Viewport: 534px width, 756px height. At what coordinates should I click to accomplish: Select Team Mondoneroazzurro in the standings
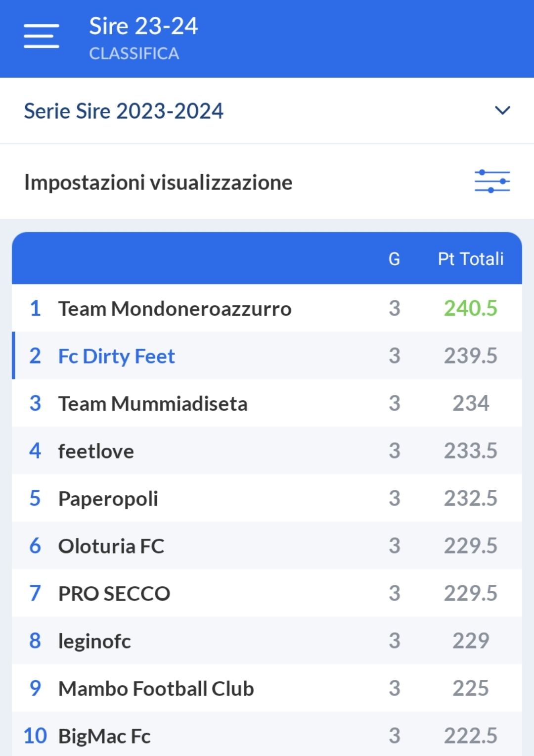tap(175, 308)
